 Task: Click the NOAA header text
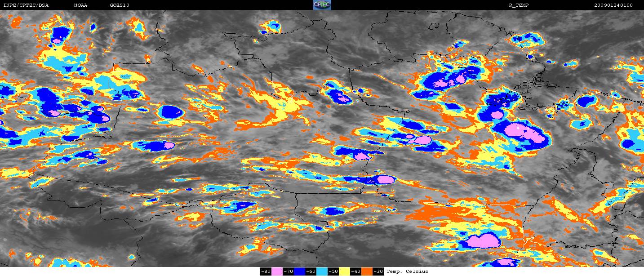80,5
